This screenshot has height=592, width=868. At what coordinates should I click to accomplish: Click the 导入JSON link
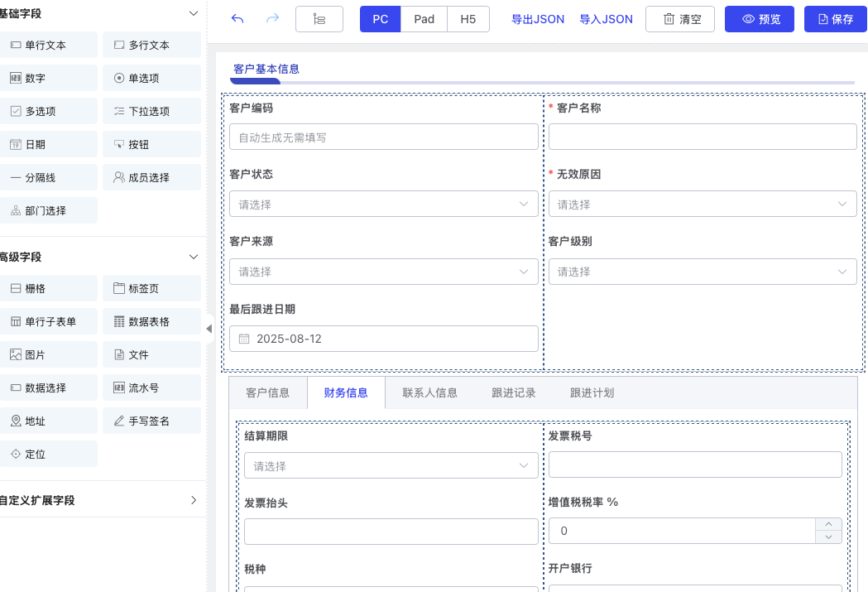pos(607,19)
